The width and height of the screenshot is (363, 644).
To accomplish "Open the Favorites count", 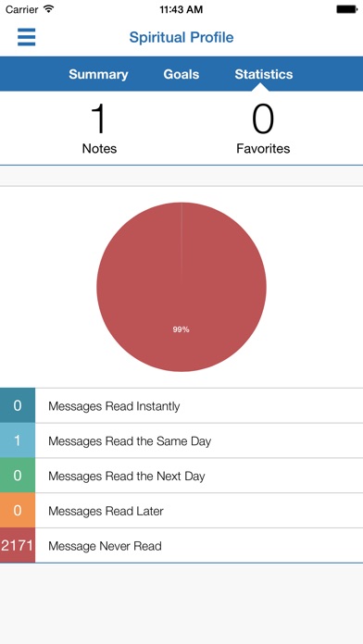I will pos(263,128).
